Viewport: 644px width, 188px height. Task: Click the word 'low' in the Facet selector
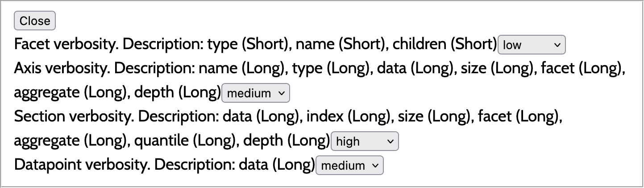(x=512, y=45)
